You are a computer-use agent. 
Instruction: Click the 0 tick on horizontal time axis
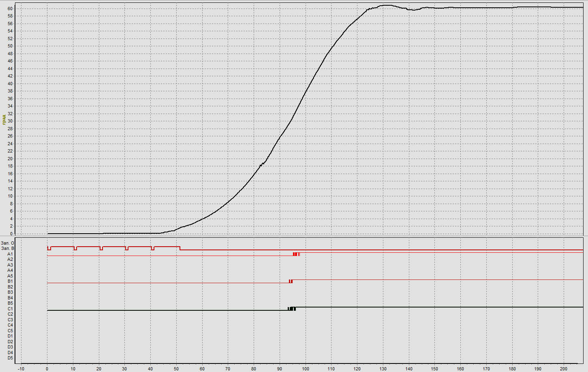click(47, 369)
